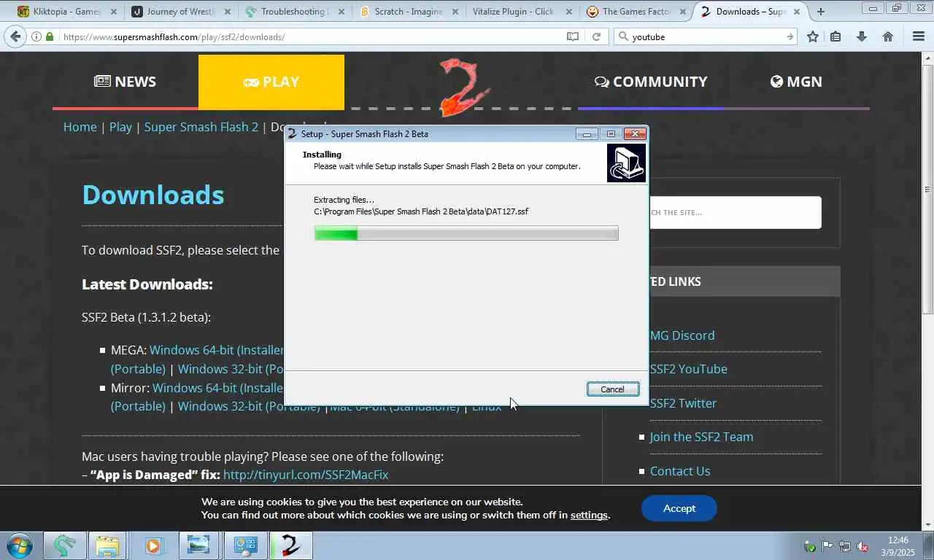Download MEGA Windows 64-bit Installer
Image resolution: width=934 pixels, height=560 pixels.
coord(217,350)
